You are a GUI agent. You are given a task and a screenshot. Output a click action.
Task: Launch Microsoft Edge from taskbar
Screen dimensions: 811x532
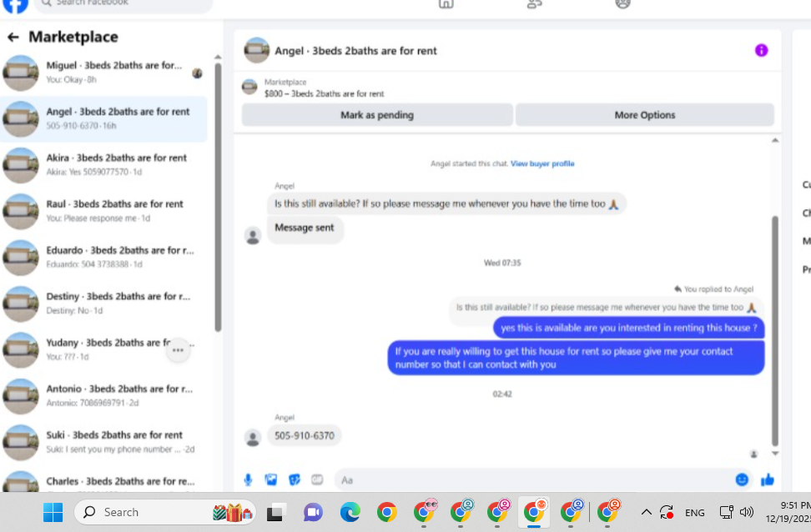click(x=350, y=512)
